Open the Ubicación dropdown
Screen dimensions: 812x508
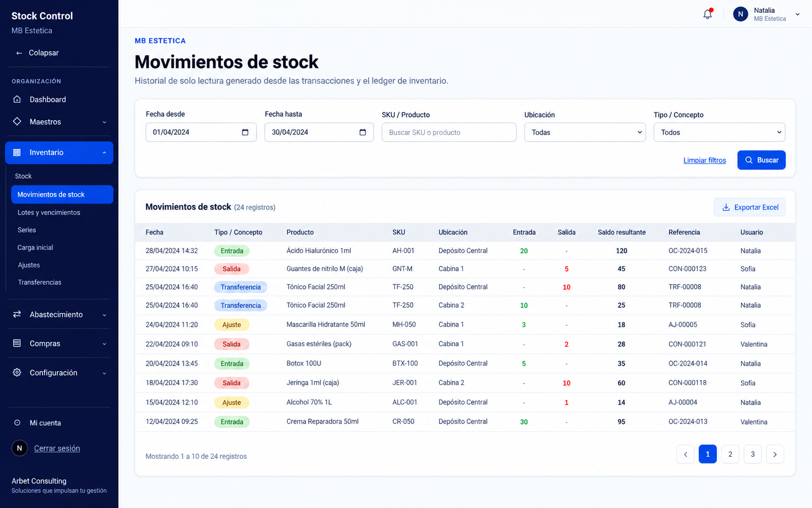[585, 132]
